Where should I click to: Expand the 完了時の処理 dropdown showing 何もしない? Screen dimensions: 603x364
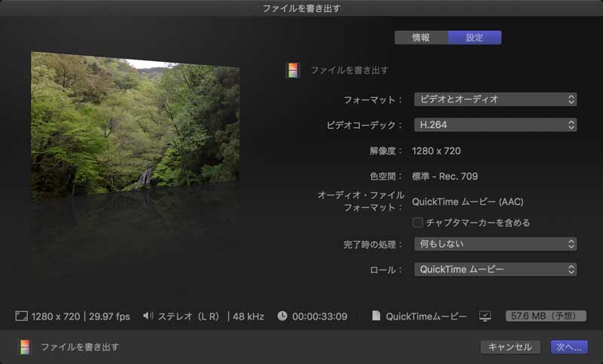point(495,243)
